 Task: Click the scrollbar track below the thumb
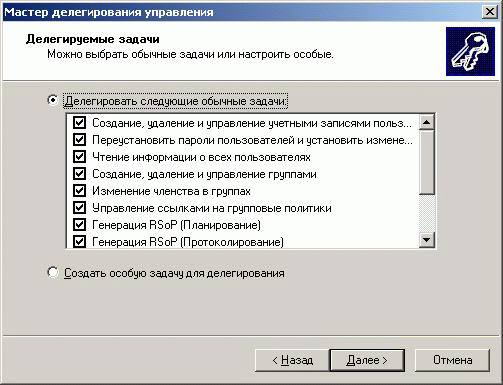click(x=426, y=213)
